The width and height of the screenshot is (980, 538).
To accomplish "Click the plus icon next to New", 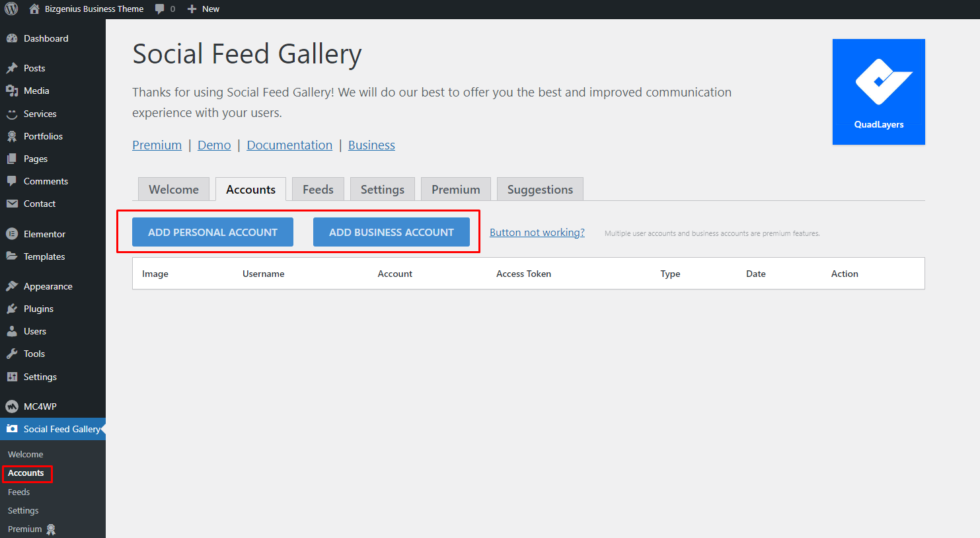I will coord(192,9).
